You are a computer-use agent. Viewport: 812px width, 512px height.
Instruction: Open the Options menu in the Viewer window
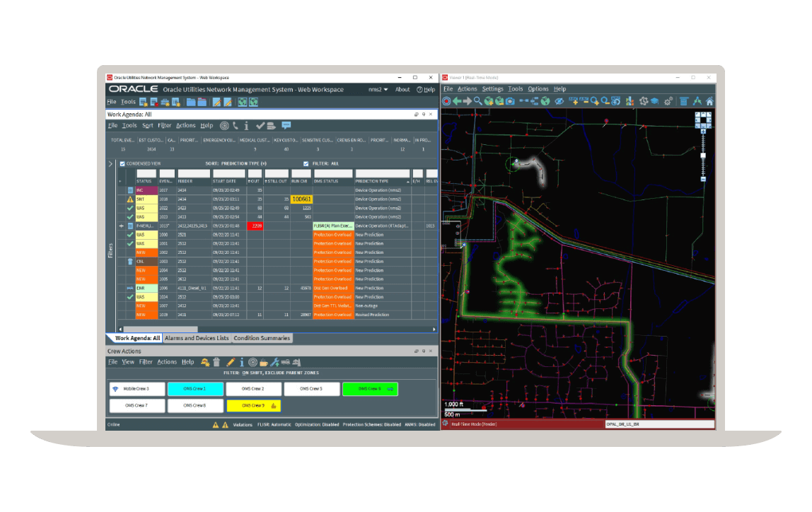(x=538, y=88)
